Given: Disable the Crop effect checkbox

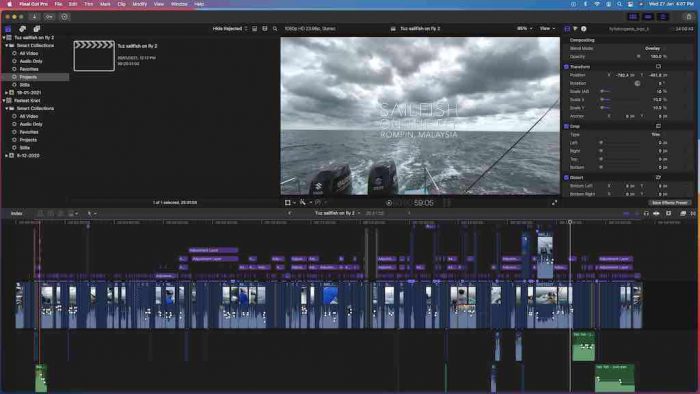Looking at the screenshot, I should tap(566, 126).
